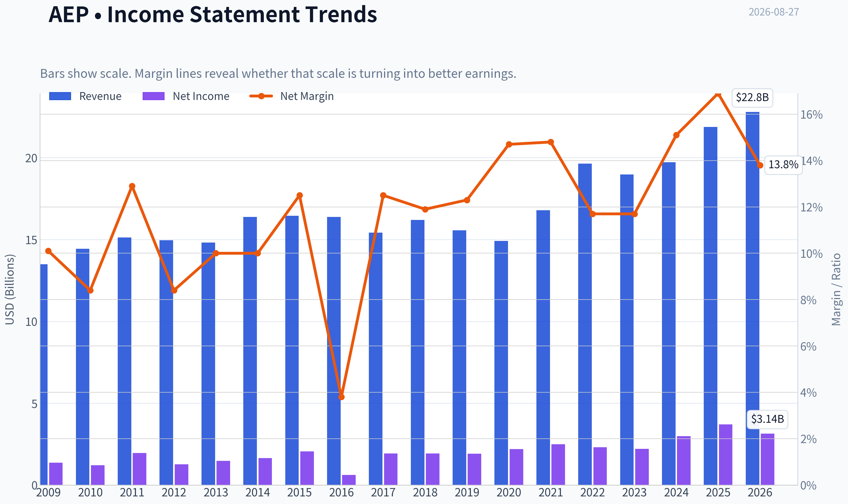The width and height of the screenshot is (848, 504).
Task: Select the 2016 net income bar
Action: coord(349,480)
